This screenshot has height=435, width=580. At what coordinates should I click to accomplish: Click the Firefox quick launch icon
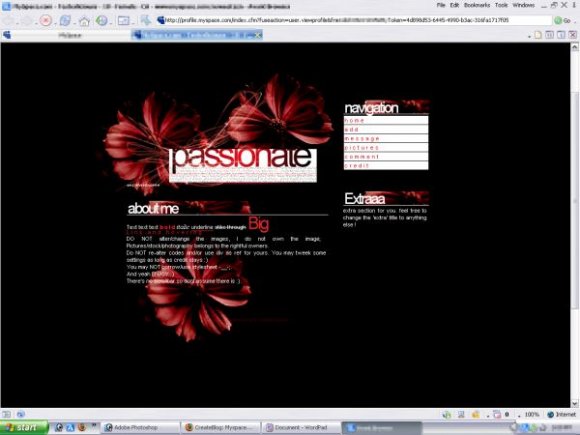point(82,428)
